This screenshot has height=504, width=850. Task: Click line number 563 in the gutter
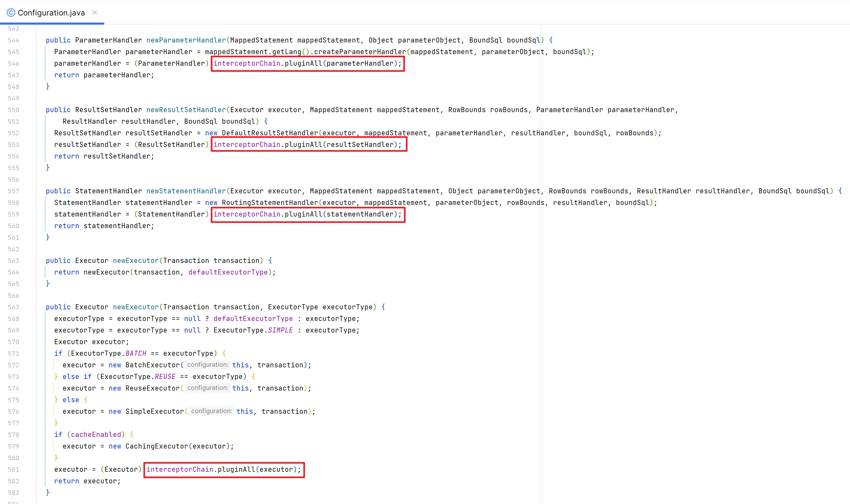(x=14, y=261)
